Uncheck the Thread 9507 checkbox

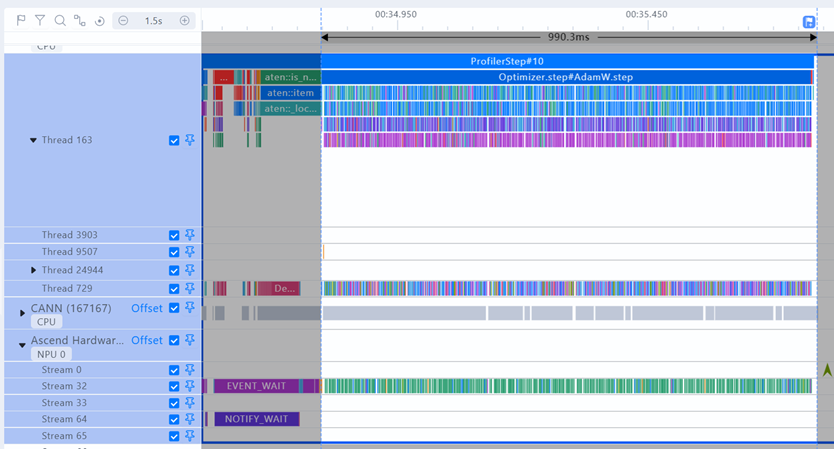[174, 252]
